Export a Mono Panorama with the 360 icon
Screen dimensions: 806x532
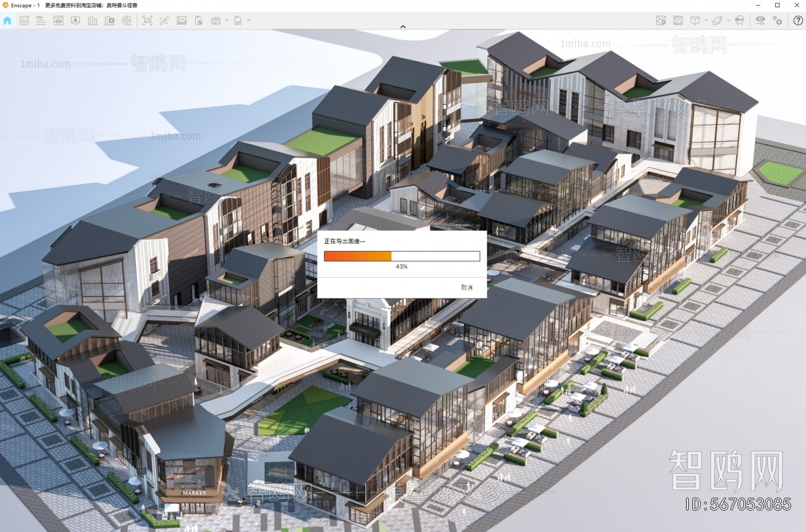216,21
